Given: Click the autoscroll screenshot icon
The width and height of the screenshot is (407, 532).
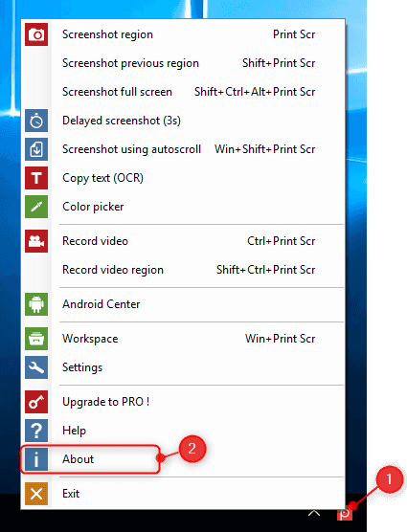Looking at the screenshot, I should 36,149.
